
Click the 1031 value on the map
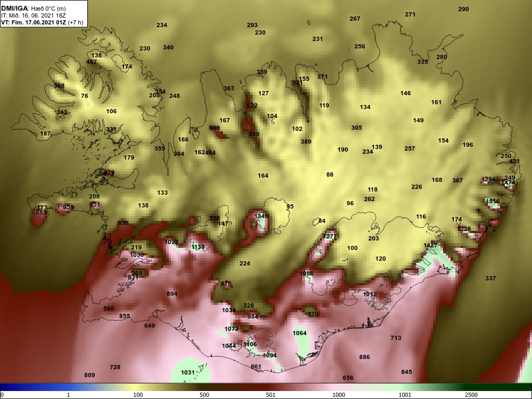point(188,372)
